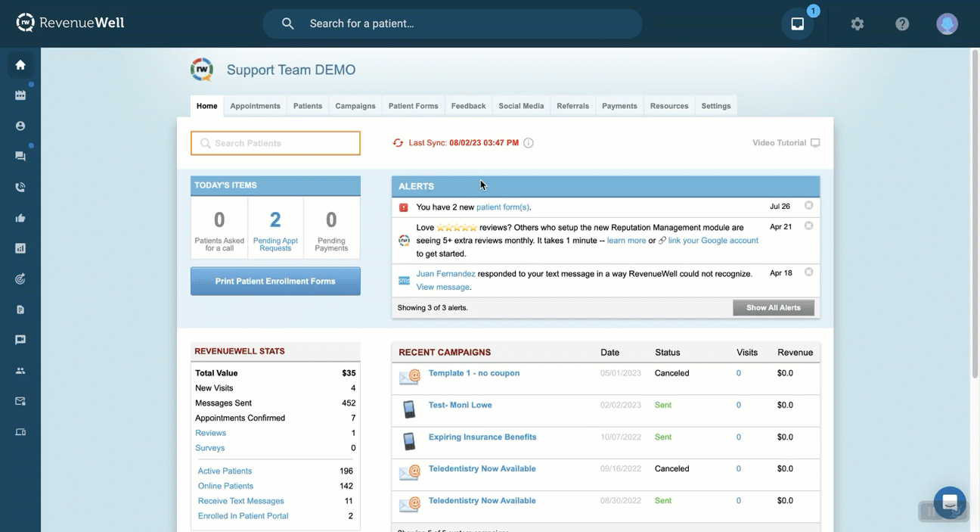The width and height of the screenshot is (980, 532).
Task: Click the phone icon for Expiring Insurance Benefits
Action: point(409,441)
